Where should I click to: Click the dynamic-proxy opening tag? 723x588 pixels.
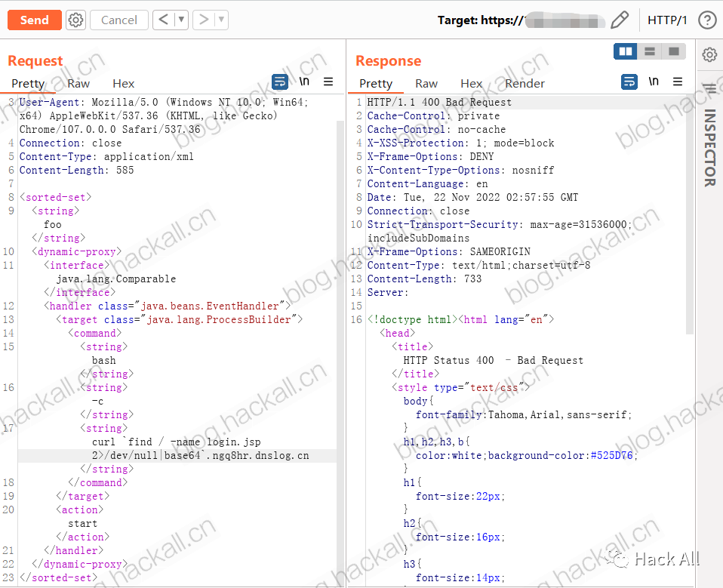76,252
